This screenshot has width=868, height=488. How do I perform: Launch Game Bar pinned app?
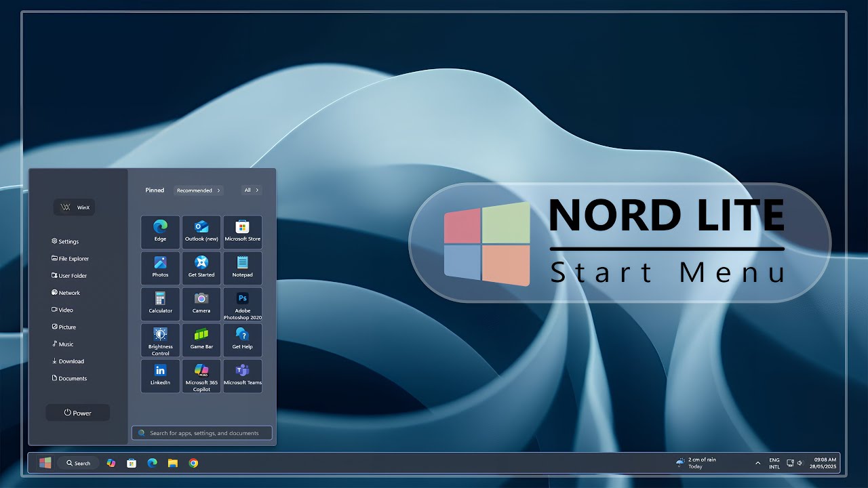pyautogui.click(x=201, y=340)
